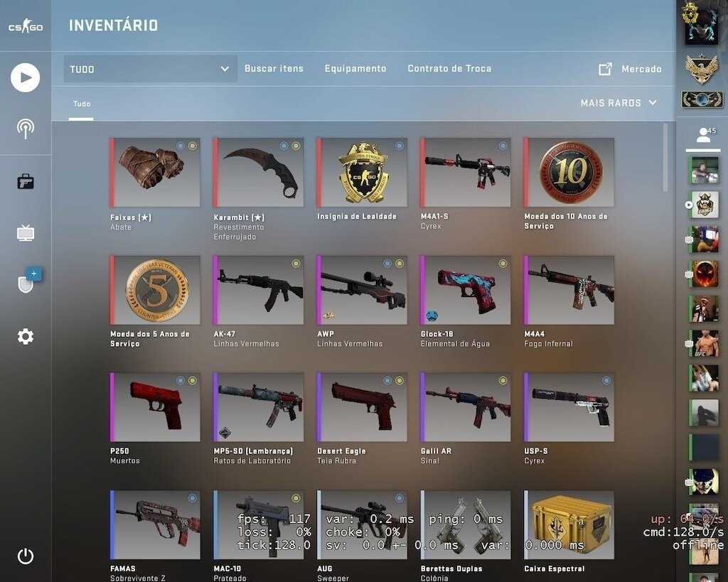Click the chevron arrow beside MAIS RAROS

[x=653, y=102]
